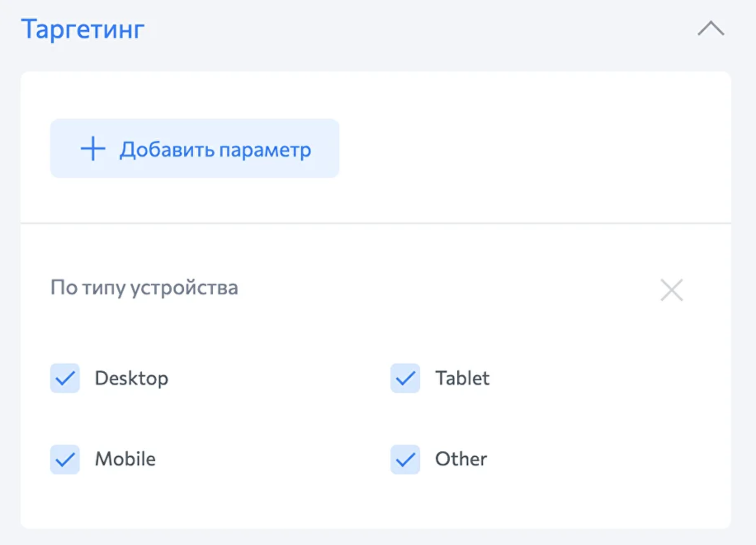Image resolution: width=756 pixels, height=545 pixels.
Task: Click the blue tick icon next to Mobile
Action: point(65,459)
